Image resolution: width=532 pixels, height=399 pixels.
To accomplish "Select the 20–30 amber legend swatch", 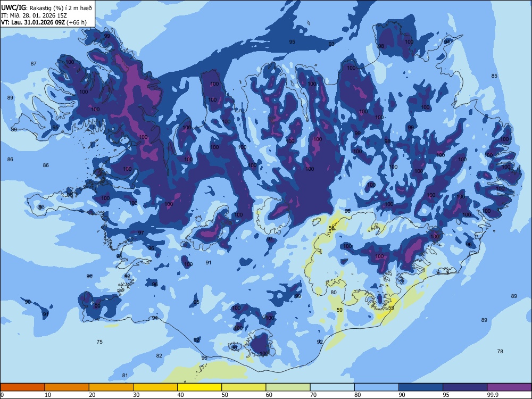I will 111,387.
